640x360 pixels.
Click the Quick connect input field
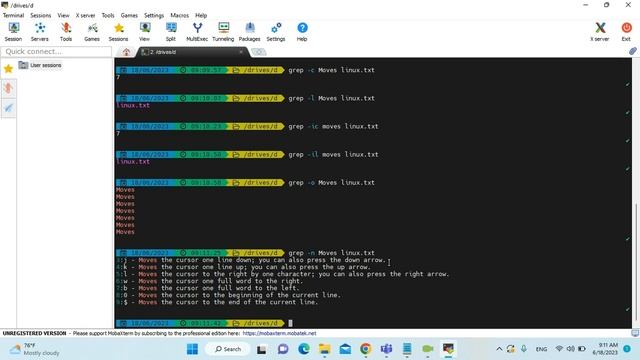56,51
